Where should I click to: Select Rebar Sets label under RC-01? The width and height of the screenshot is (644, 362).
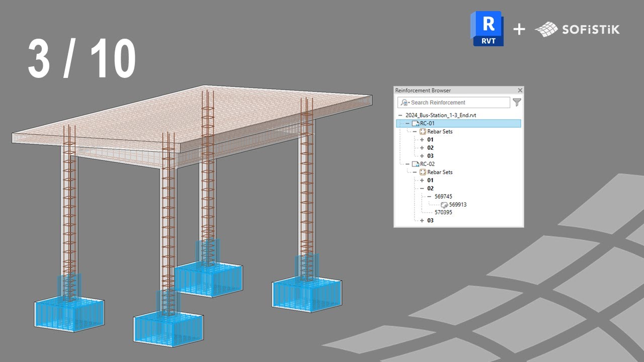(x=440, y=132)
